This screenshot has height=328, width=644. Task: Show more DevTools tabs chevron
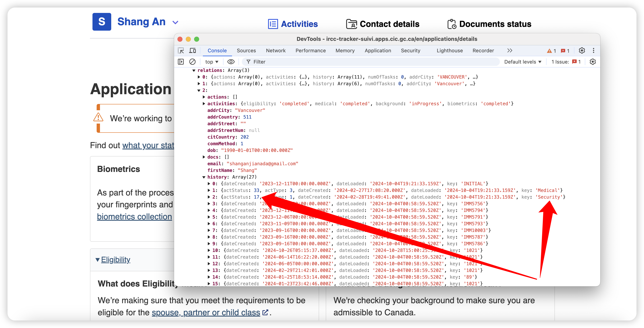coord(510,51)
